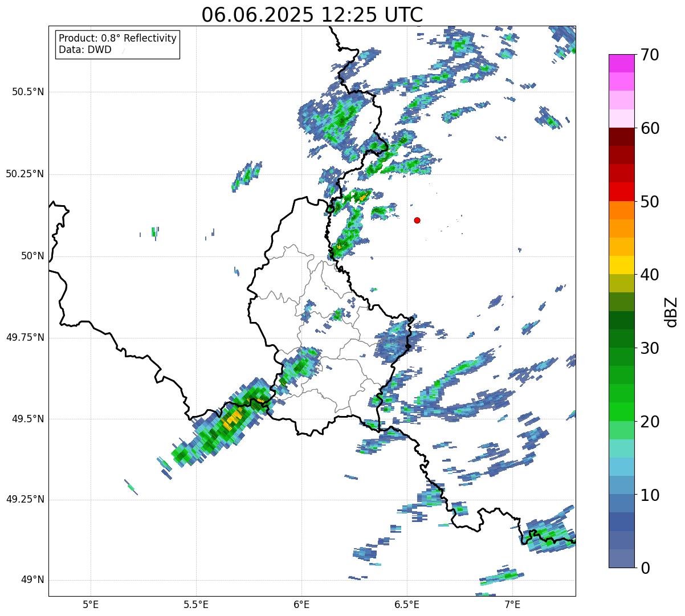Select the orange swatch below 50 dBZ

(x=622, y=210)
